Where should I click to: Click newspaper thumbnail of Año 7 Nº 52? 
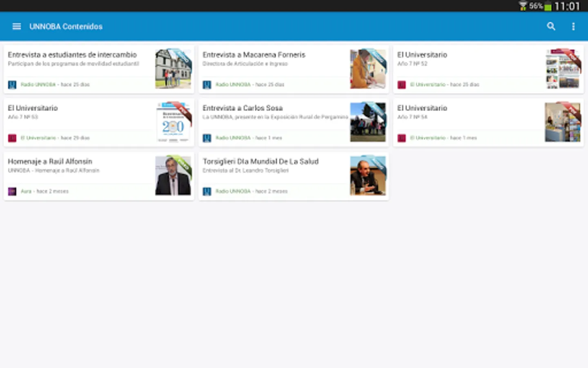(x=563, y=69)
